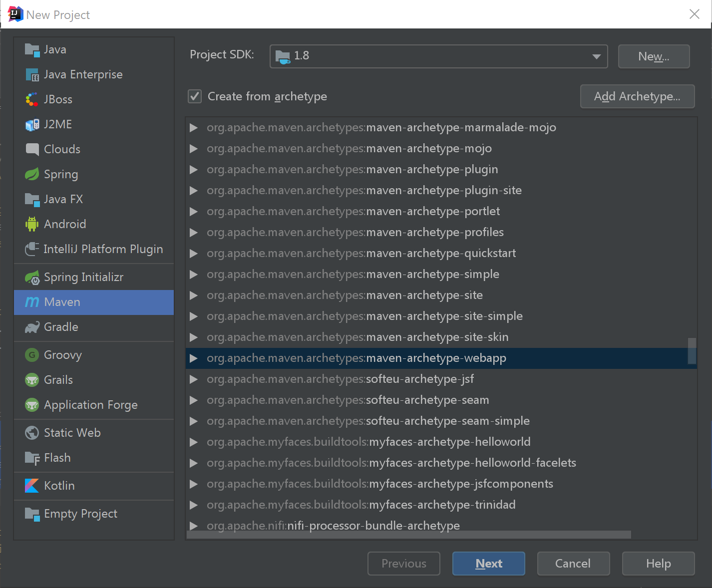Click the Static Web globe icon
This screenshot has width=712, height=588.
32,433
